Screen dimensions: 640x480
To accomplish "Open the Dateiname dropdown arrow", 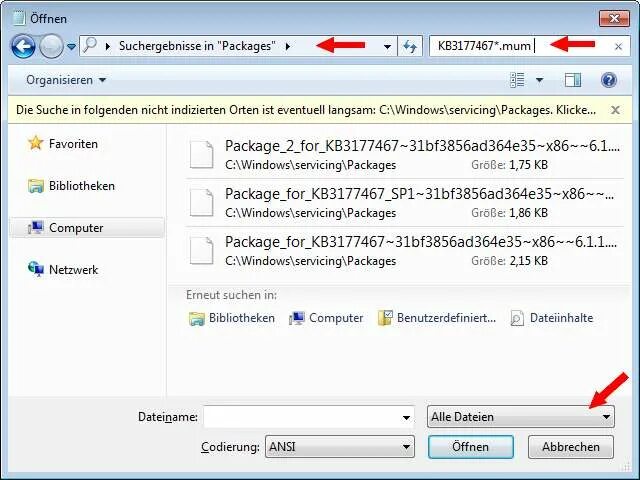I will point(406,417).
